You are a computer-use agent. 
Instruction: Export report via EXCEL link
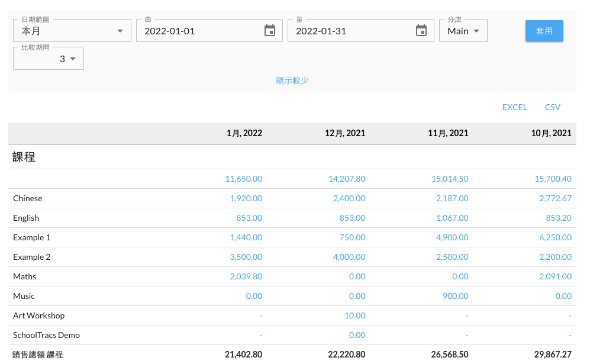tap(514, 107)
